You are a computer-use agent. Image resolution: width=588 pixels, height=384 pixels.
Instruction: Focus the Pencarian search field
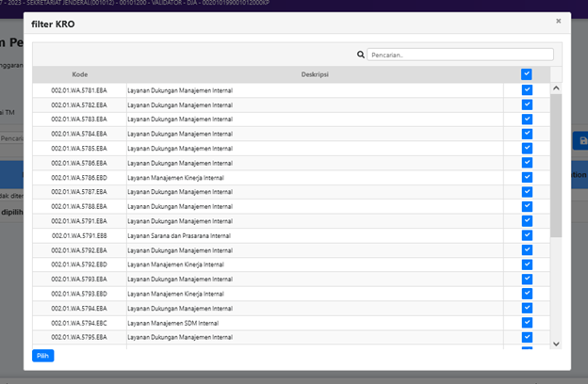click(460, 55)
